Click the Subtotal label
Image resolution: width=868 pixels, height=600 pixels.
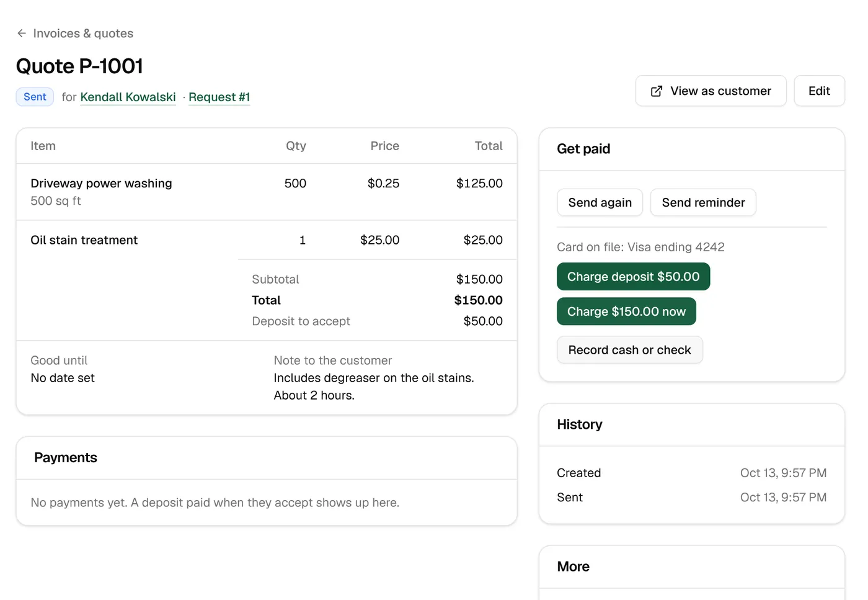[275, 279]
